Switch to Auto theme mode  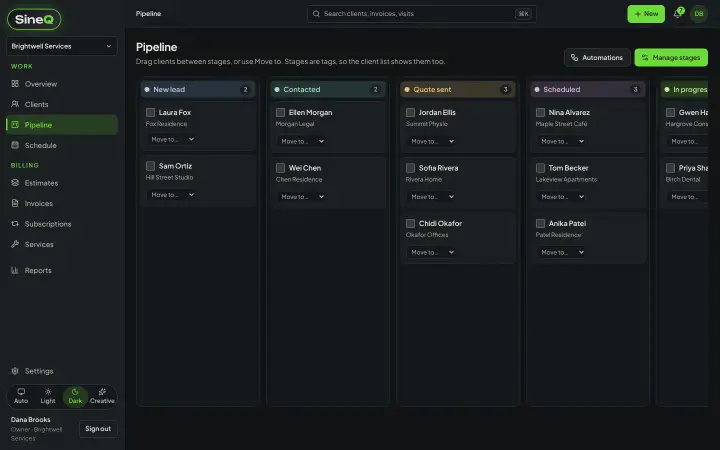pos(21,396)
